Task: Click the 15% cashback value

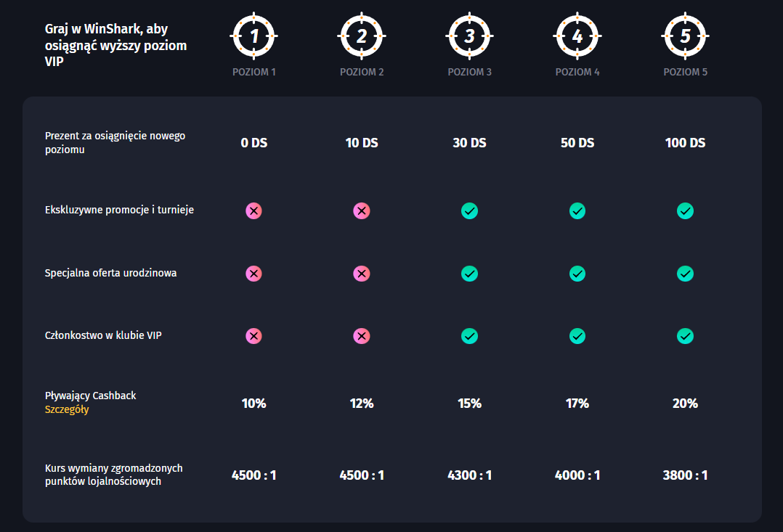Action: click(469, 404)
